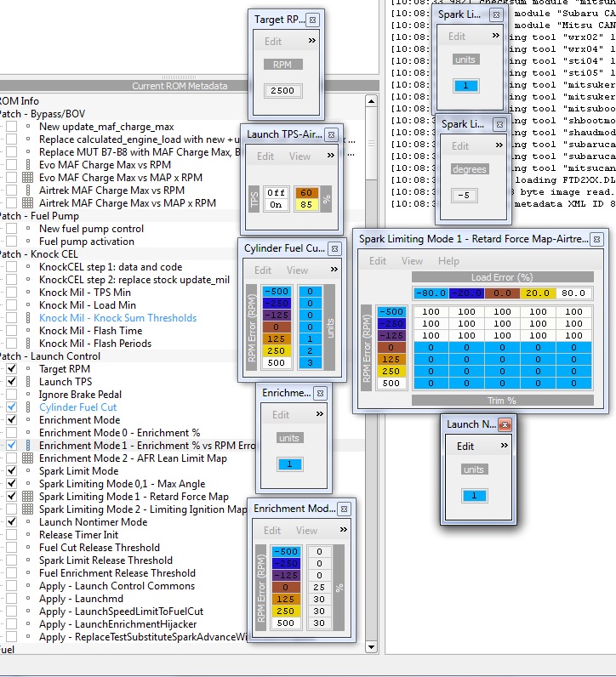
Task: Select Enrichment Mode 1 - Enrichment % vs RPM Error row
Action: click(x=147, y=446)
